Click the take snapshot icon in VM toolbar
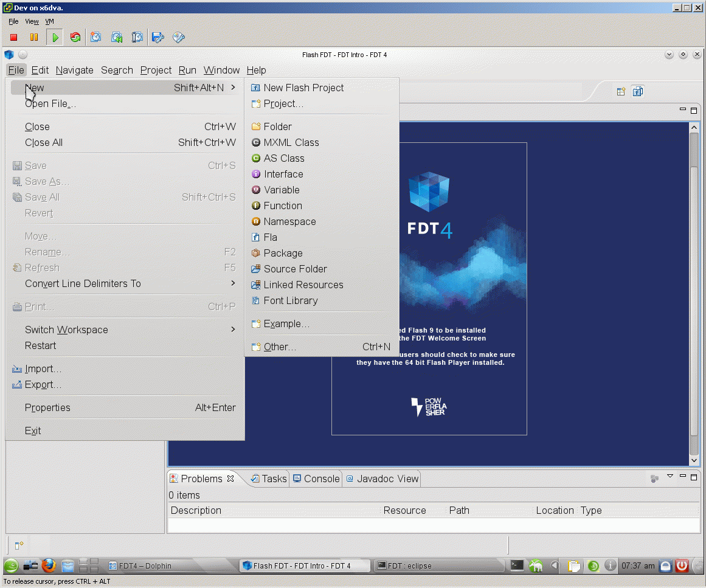This screenshot has width=706, height=588. pos(95,37)
